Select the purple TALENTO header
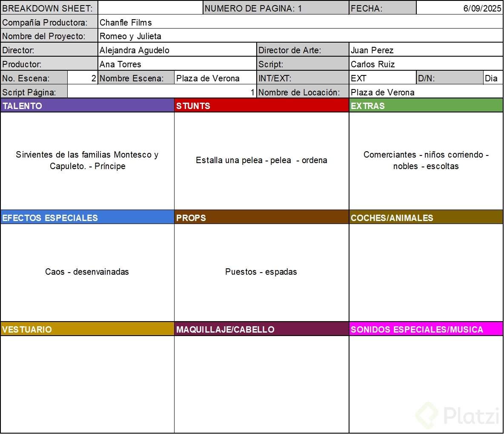This screenshot has height=434, width=504. click(87, 106)
